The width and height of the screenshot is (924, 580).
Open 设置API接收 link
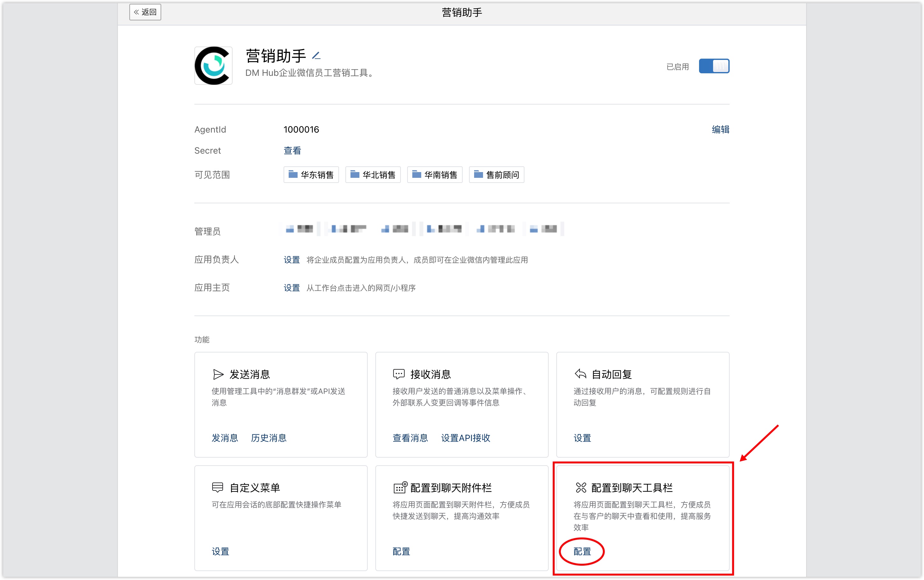tap(466, 438)
